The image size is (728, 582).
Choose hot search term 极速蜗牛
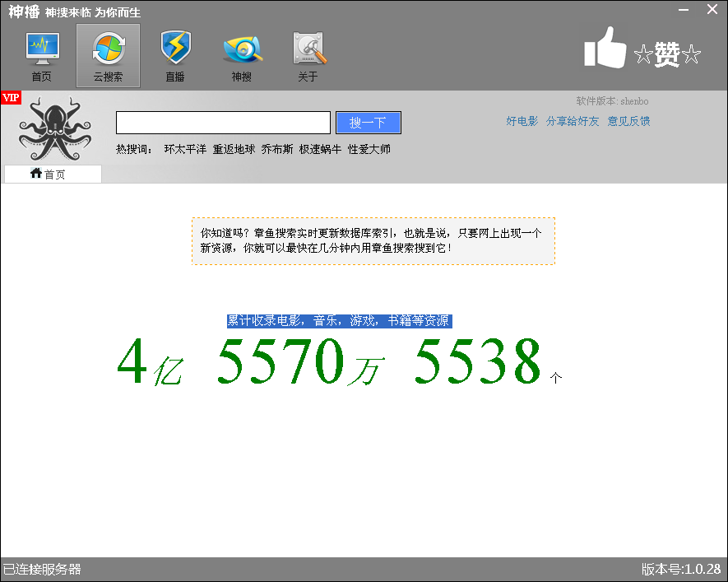click(320, 150)
